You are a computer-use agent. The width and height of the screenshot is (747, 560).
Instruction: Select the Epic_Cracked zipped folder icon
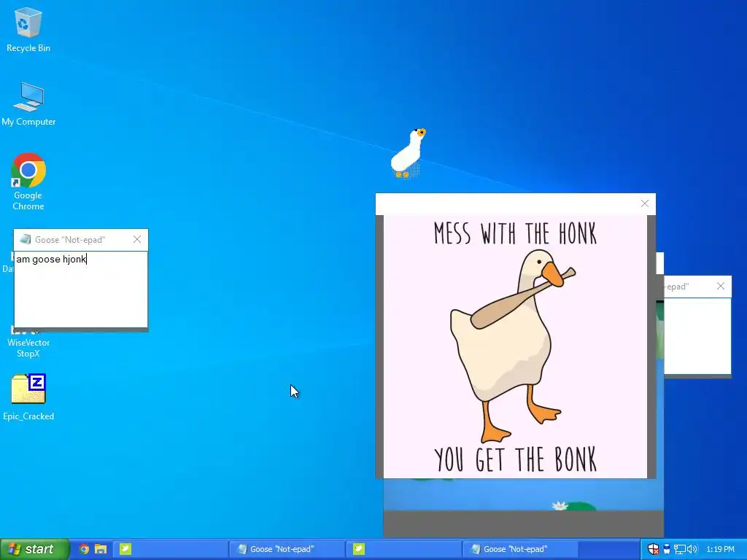click(28, 397)
